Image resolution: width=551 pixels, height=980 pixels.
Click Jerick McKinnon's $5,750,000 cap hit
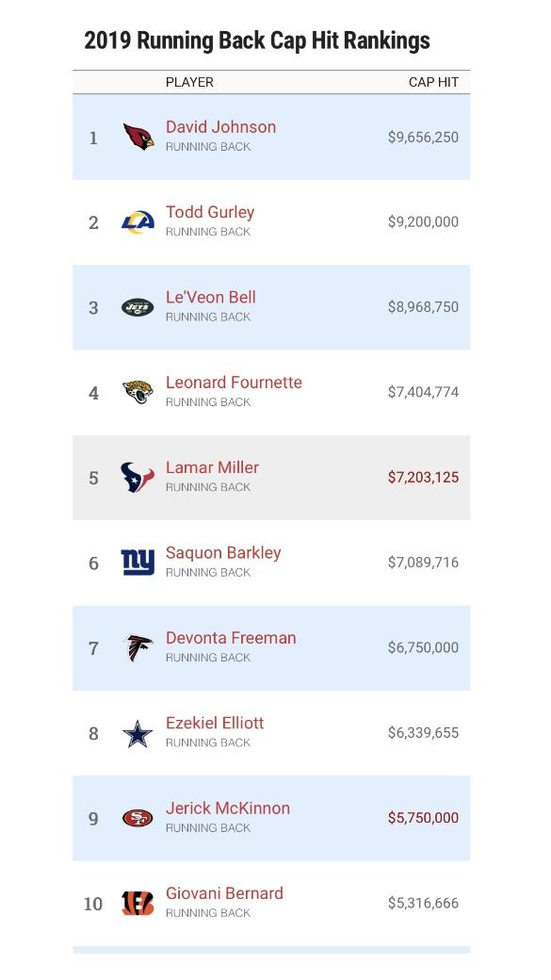coord(423,818)
